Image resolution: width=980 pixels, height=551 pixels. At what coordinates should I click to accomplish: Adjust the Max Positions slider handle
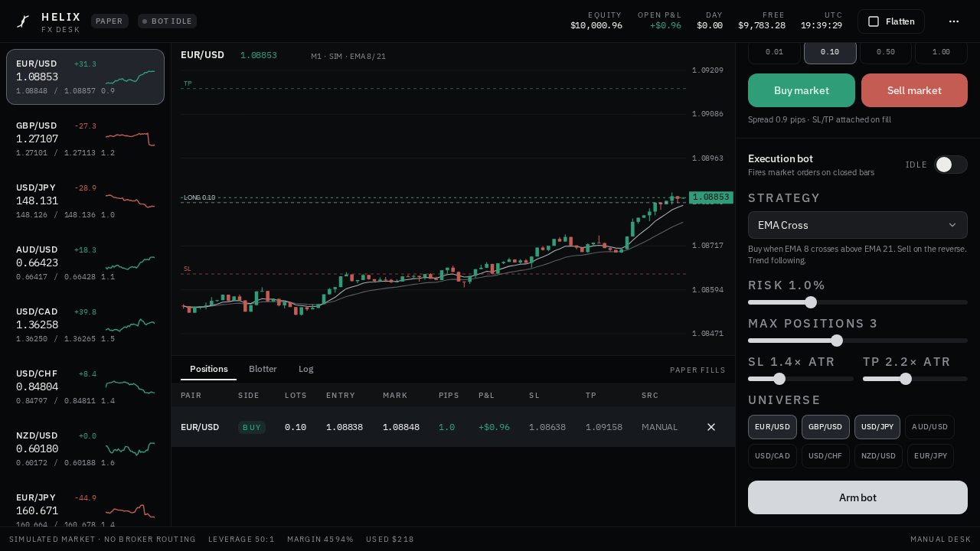click(x=837, y=341)
